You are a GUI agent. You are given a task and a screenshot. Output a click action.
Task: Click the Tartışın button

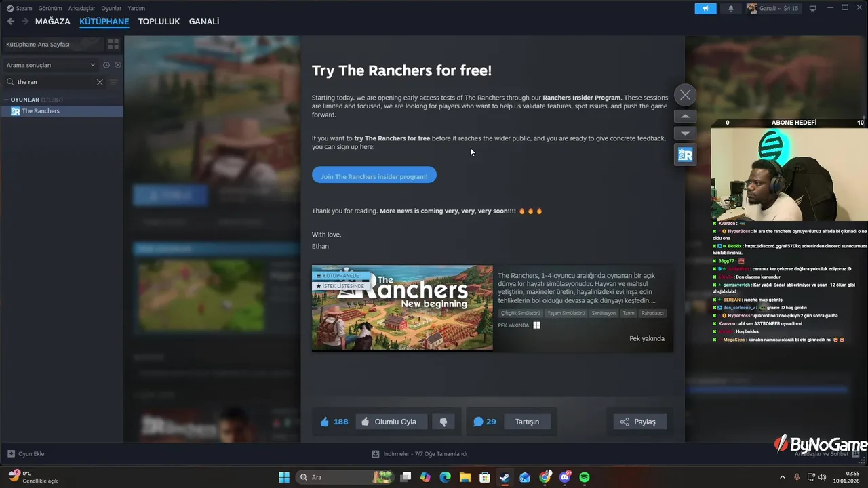pyautogui.click(x=527, y=422)
